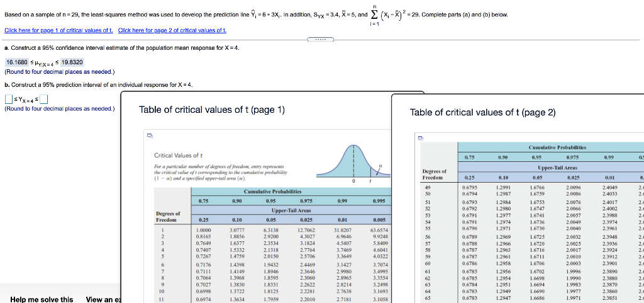This screenshot has width=644, height=303.
Task: Click value 2.0096 in row 49 of page 2
Action: 573,188
